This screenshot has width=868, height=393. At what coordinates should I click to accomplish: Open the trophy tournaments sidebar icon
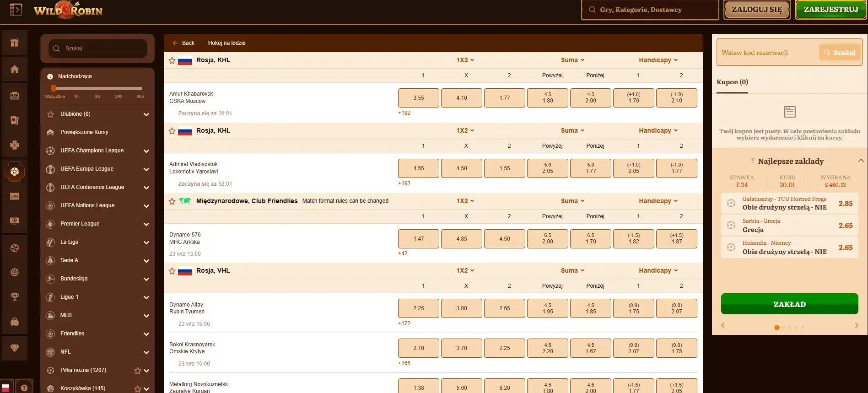click(x=15, y=297)
